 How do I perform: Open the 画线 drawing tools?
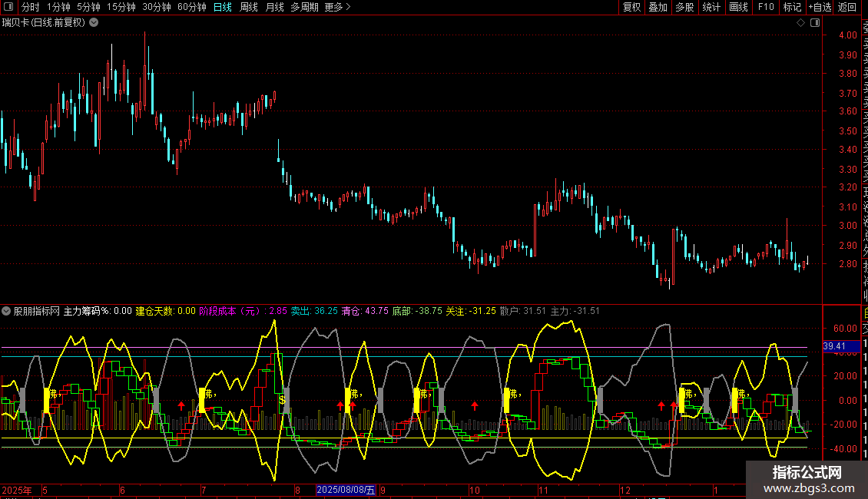[738, 7]
